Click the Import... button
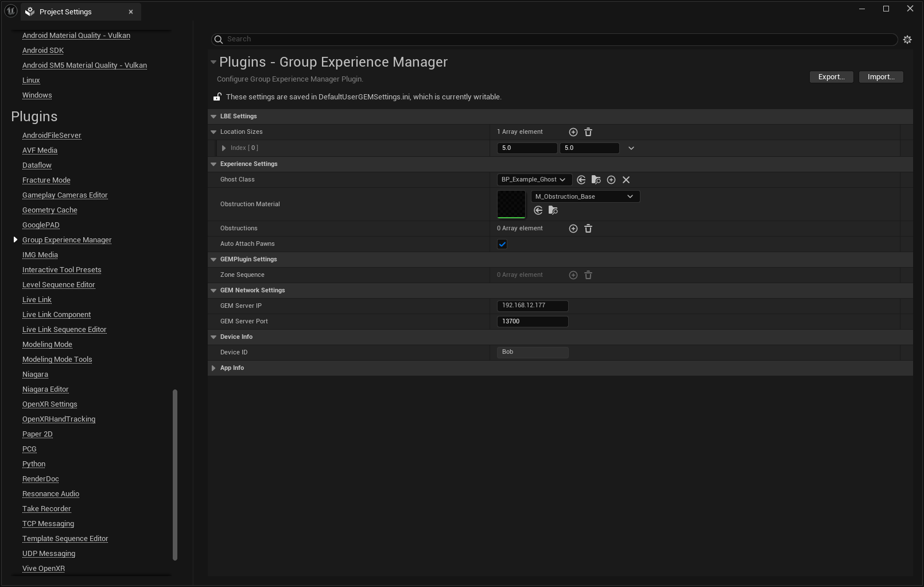Screen dimensions: 924x587 (x=881, y=77)
